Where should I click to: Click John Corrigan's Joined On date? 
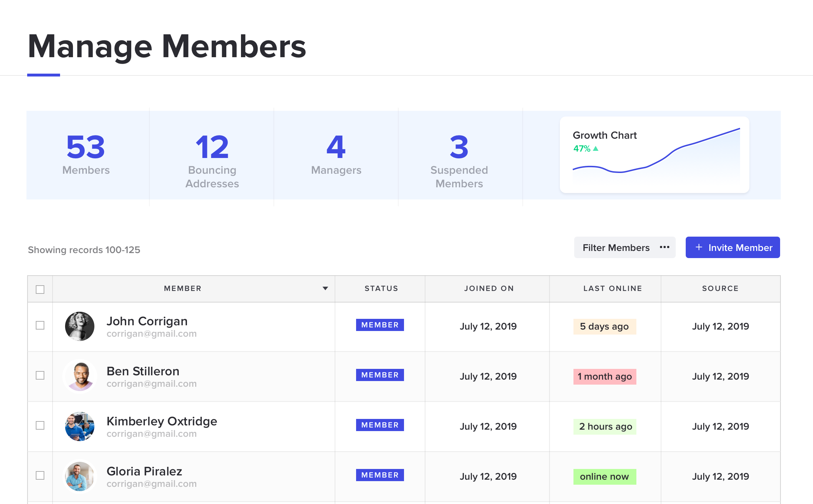click(488, 326)
